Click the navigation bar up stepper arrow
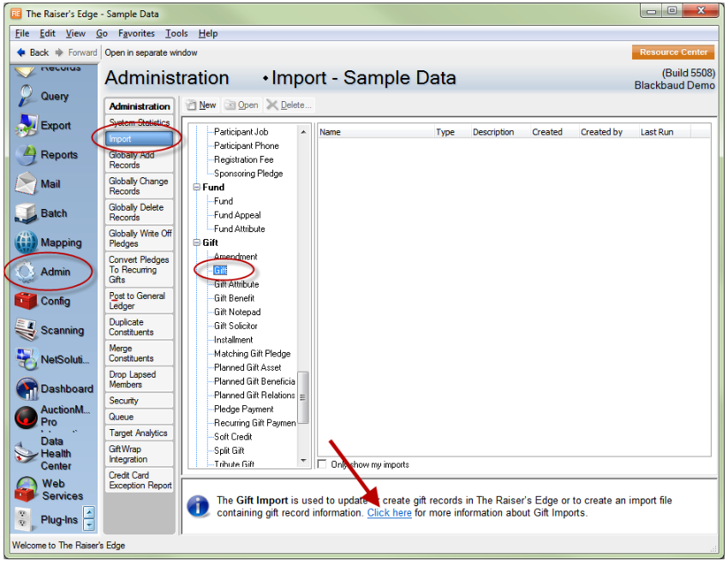The image size is (728, 561). (x=90, y=513)
